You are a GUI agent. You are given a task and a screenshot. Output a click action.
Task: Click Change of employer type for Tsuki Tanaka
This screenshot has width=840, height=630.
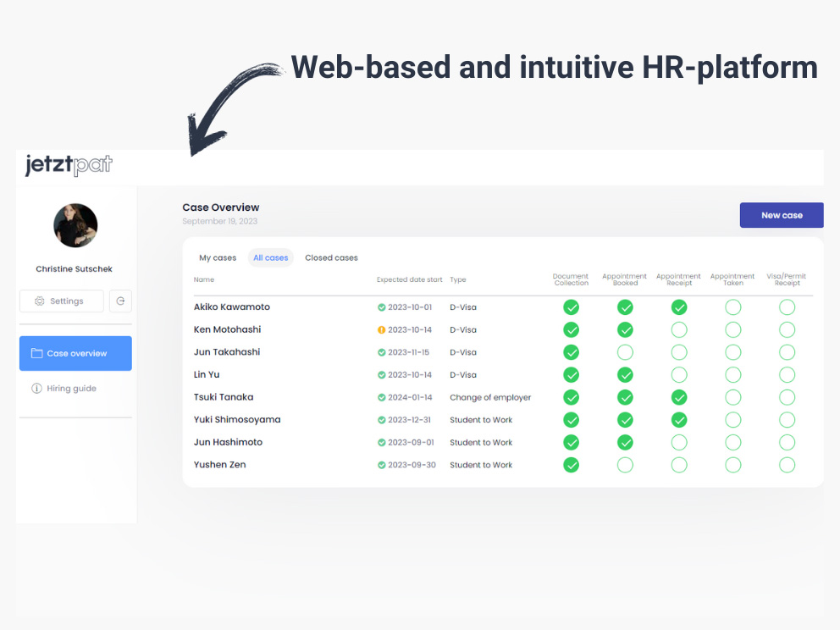pyautogui.click(x=490, y=397)
